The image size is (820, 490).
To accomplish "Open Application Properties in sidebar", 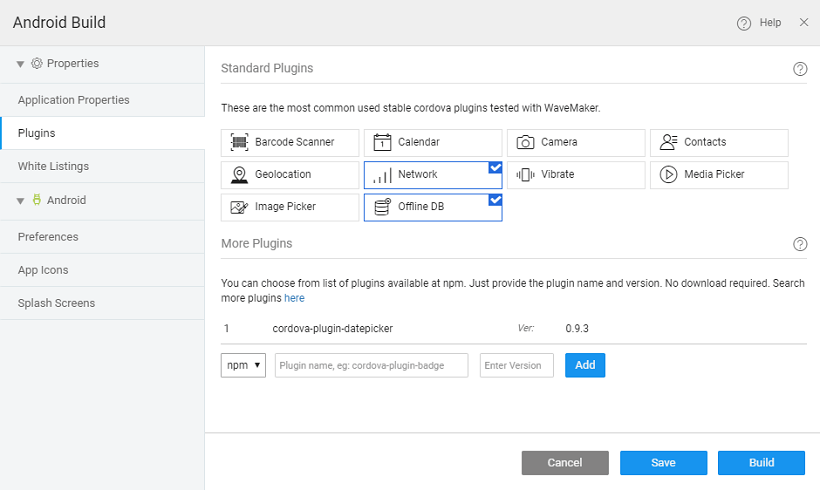I will [74, 100].
